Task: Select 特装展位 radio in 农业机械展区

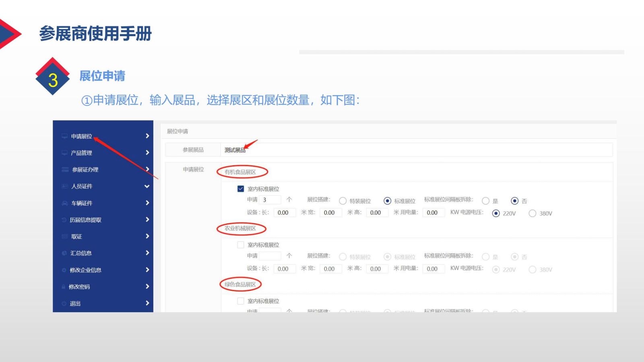Action: click(x=343, y=257)
